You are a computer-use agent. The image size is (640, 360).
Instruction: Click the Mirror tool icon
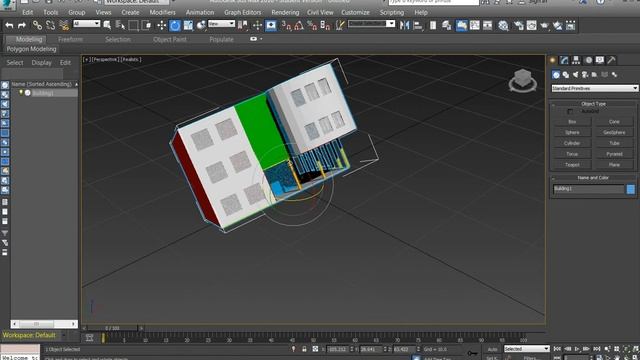point(404,26)
